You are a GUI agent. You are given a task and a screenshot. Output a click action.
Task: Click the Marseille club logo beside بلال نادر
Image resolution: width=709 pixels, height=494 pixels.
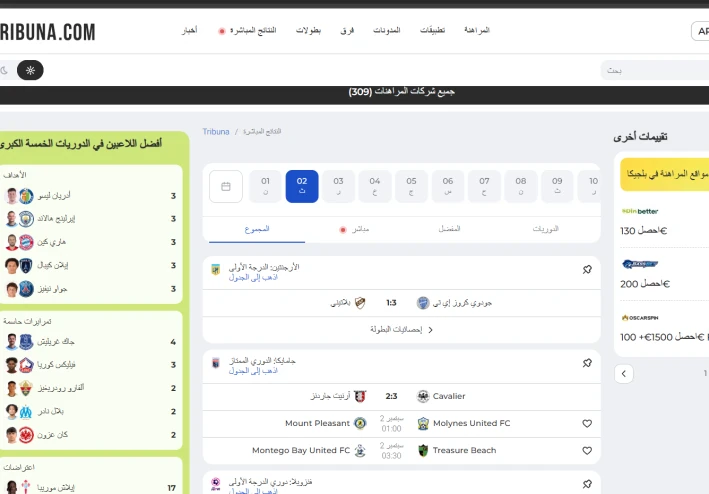click(x=26, y=411)
